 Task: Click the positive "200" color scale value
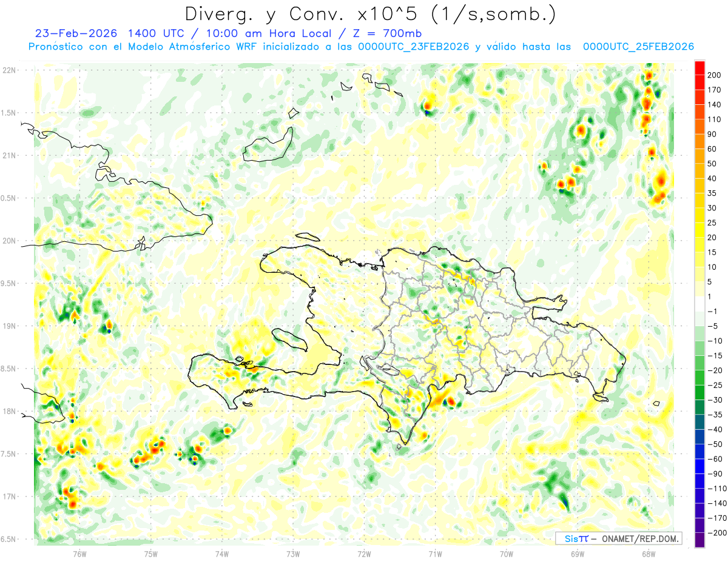(x=714, y=75)
